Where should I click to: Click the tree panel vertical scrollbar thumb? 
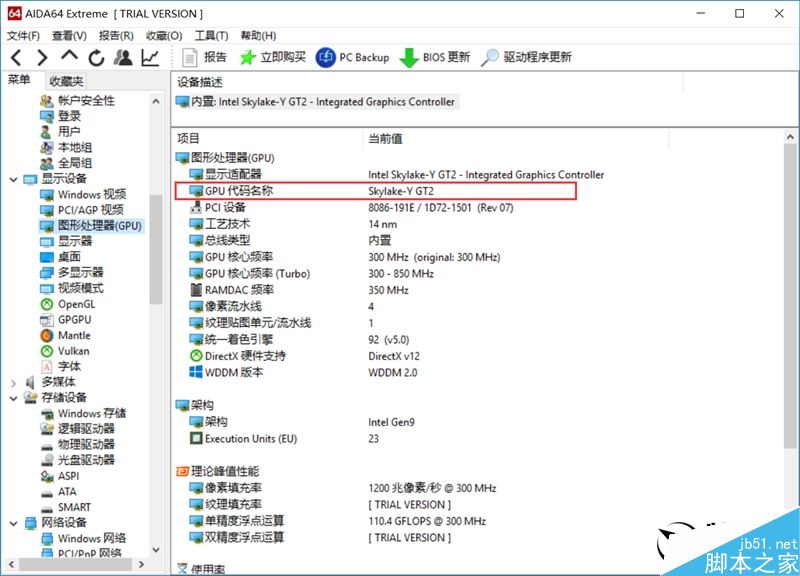point(156,249)
